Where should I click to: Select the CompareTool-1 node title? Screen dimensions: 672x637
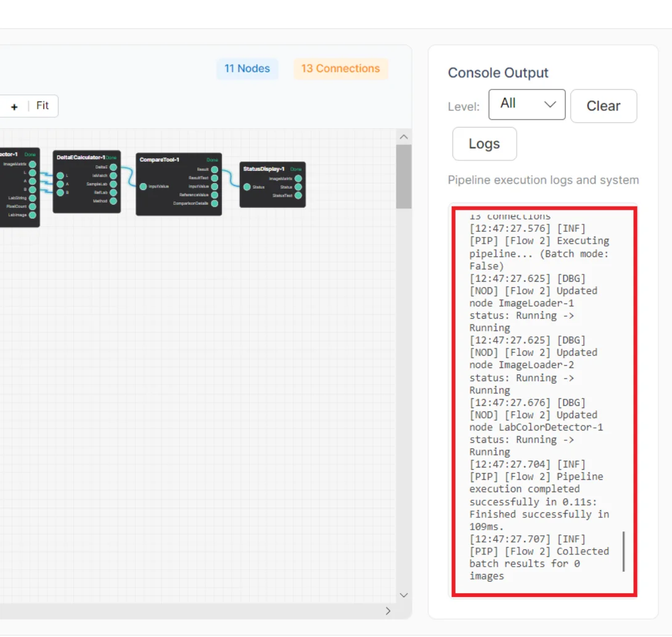point(160,160)
